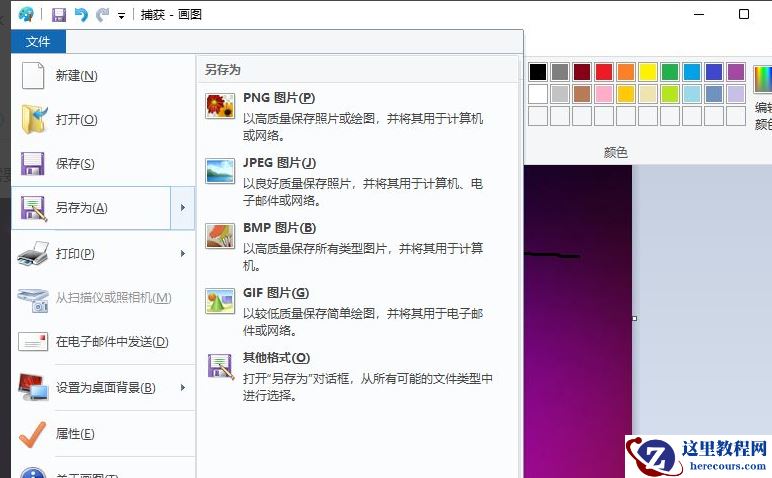Click the canvas right-edge resize handle

tap(634, 319)
